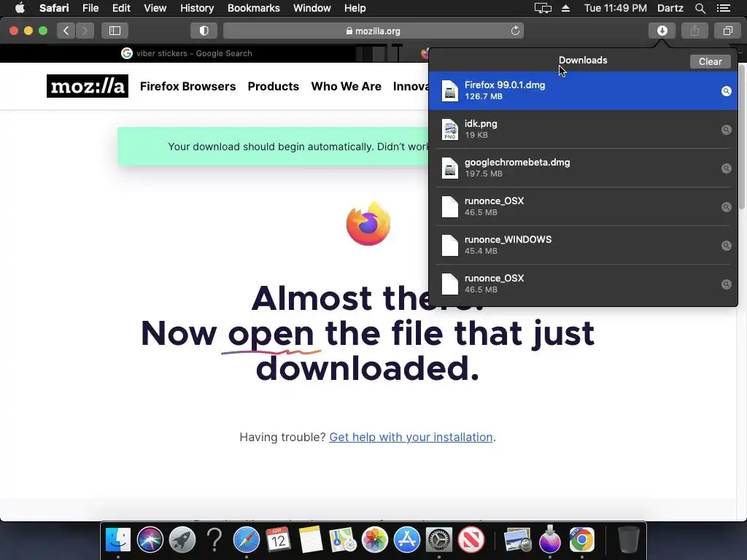The image size is (747, 560).
Task: Expand the Products navigation menu
Action: (x=274, y=86)
